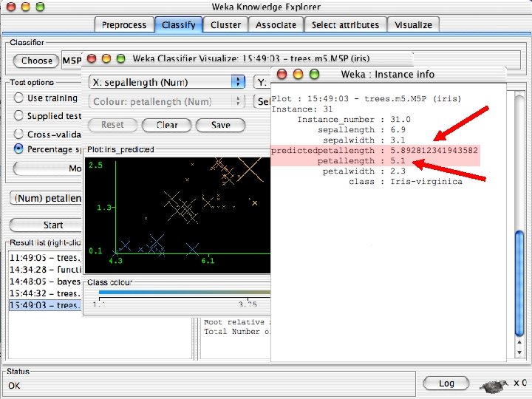The image size is (532, 399).
Task: Click the scroll up arrow in Instance info
Action: point(519,342)
